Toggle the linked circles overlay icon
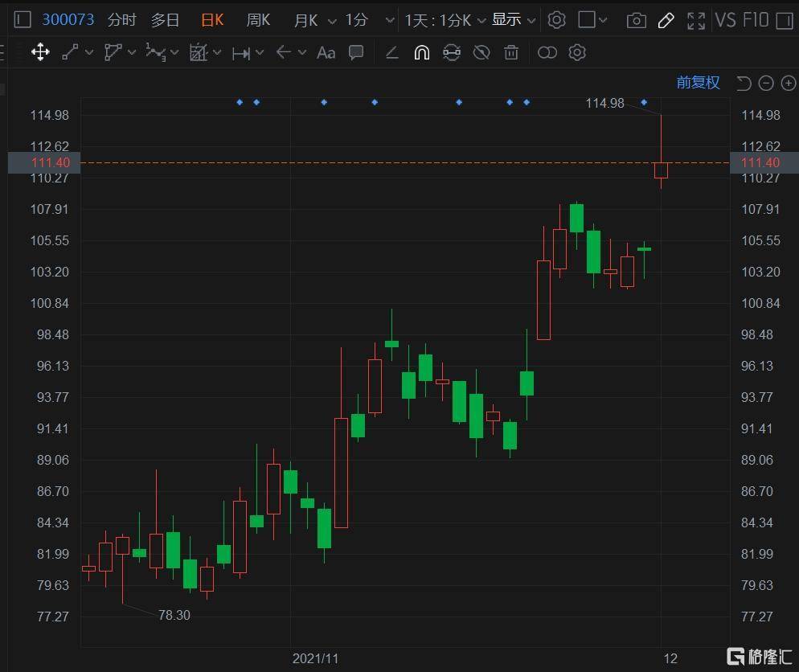This screenshot has height=672, width=799. pyautogui.click(x=547, y=52)
